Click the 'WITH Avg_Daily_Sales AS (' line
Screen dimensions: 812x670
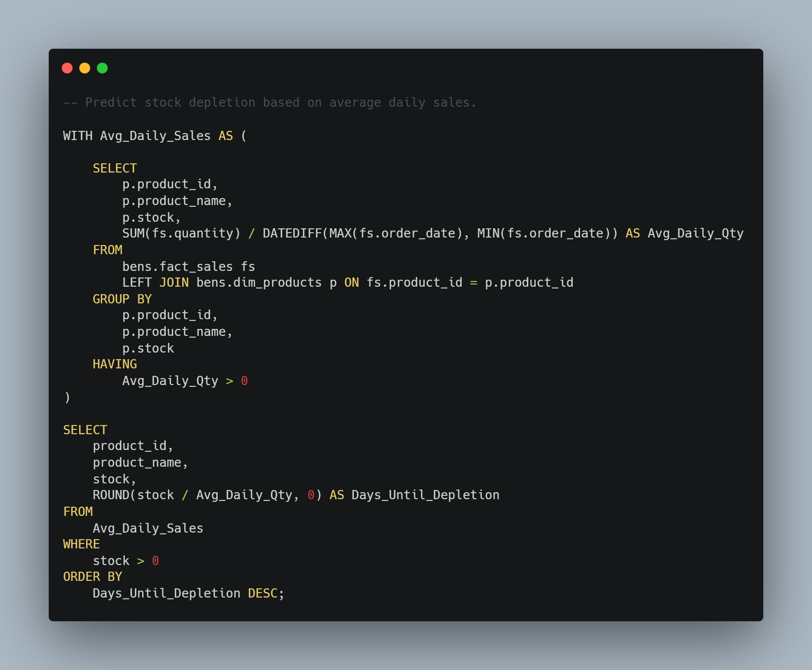(x=155, y=136)
